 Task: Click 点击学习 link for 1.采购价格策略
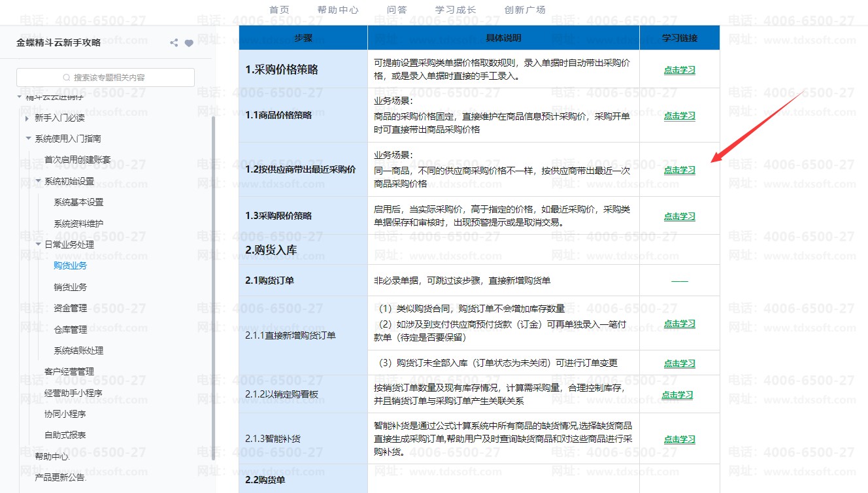click(x=679, y=70)
